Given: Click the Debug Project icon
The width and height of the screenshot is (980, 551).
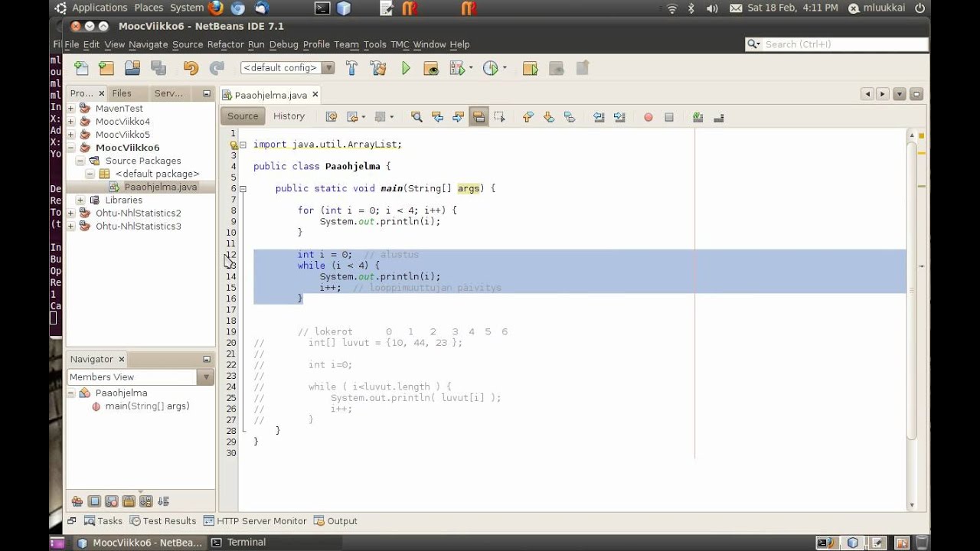Looking at the screenshot, I should (431, 68).
